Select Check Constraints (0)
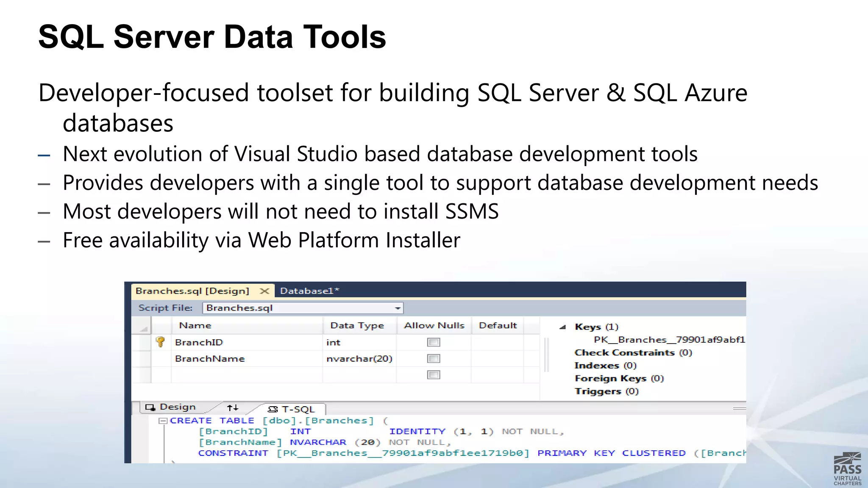 click(633, 353)
